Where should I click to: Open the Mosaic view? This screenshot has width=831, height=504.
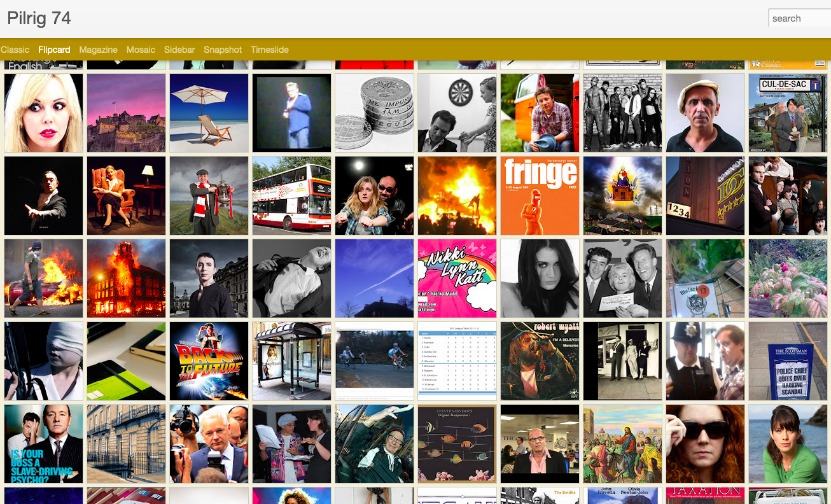pos(141,50)
